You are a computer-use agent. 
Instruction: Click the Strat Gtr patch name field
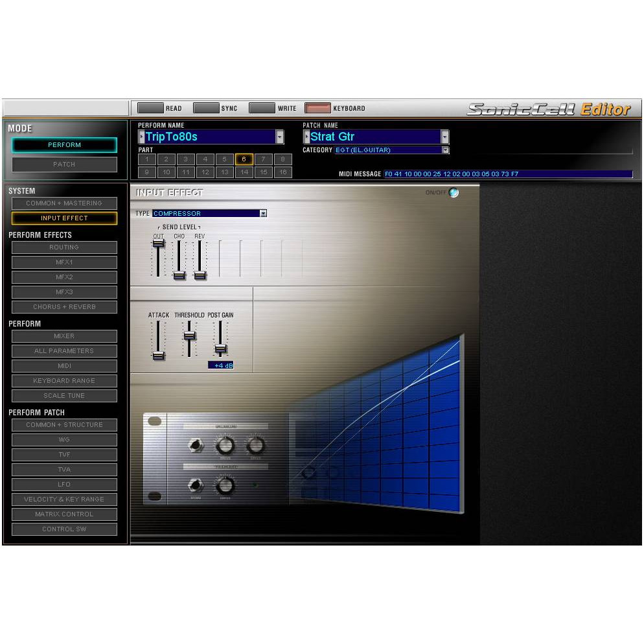(375, 137)
